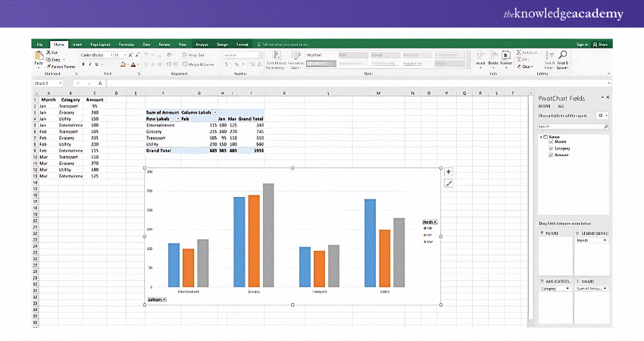Expand the Category chart filter button

tap(158, 300)
